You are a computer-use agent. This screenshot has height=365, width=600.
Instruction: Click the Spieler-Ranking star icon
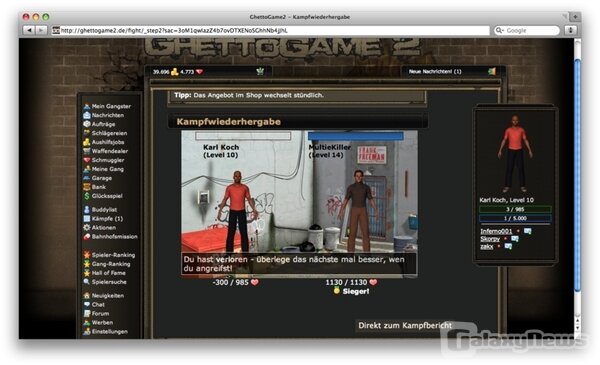pyautogui.click(x=87, y=255)
